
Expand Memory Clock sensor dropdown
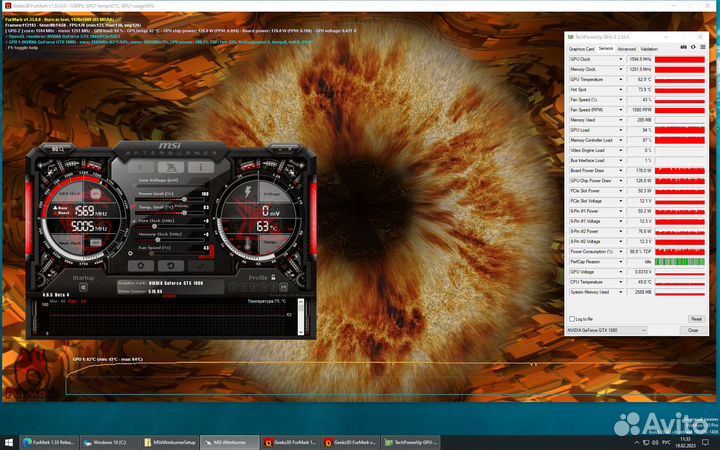pos(621,69)
